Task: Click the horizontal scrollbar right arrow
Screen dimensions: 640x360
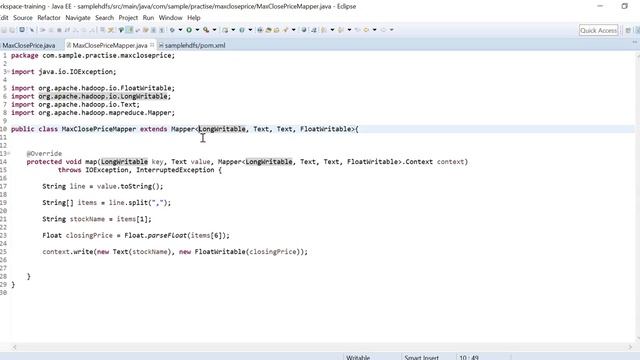Action: (x=630, y=347)
